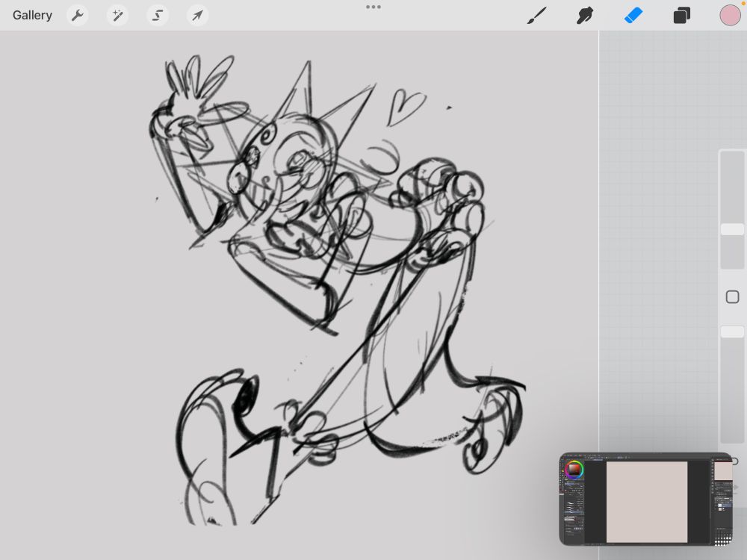The height and width of the screenshot is (560, 747).
Task: Activate the Transform arrow tool
Action: tap(197, 15)
